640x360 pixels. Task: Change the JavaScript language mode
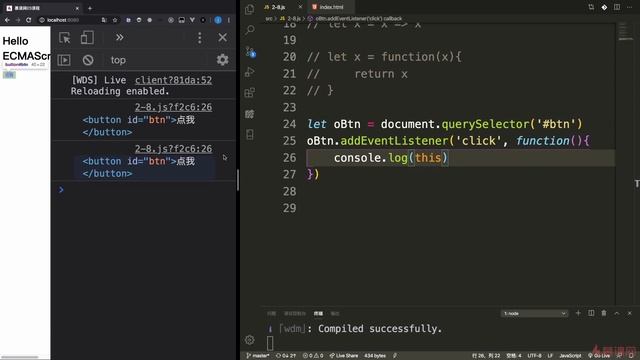tap(570, 356)
